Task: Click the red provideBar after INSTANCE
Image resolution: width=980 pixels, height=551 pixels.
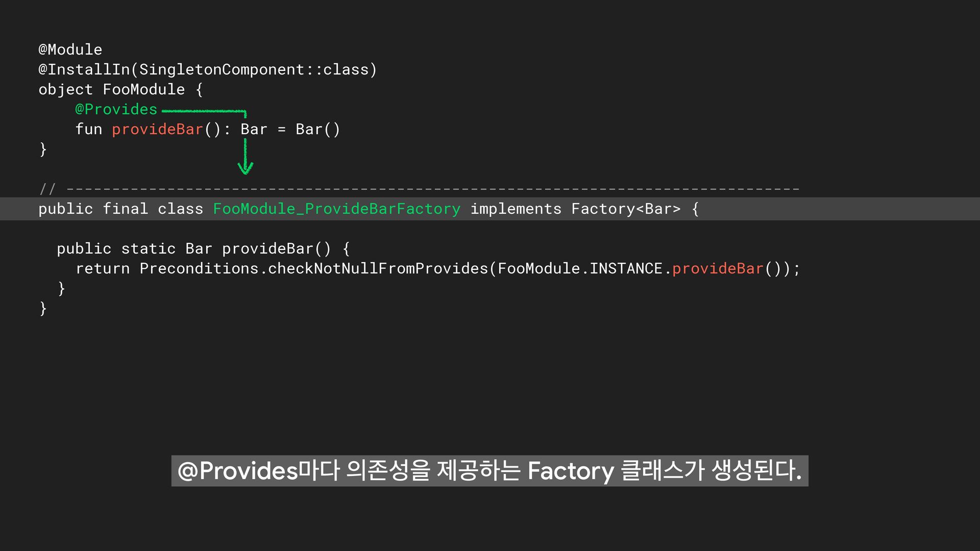Action: pyautogui.click(x=718, y=268)
